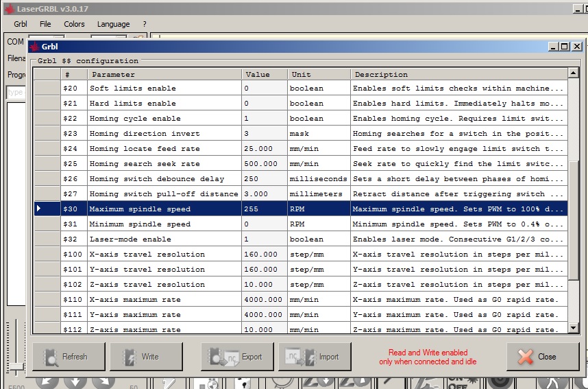Screen dimensions: 588x389
Task: Click the Import button
Action: coord(315,356)
